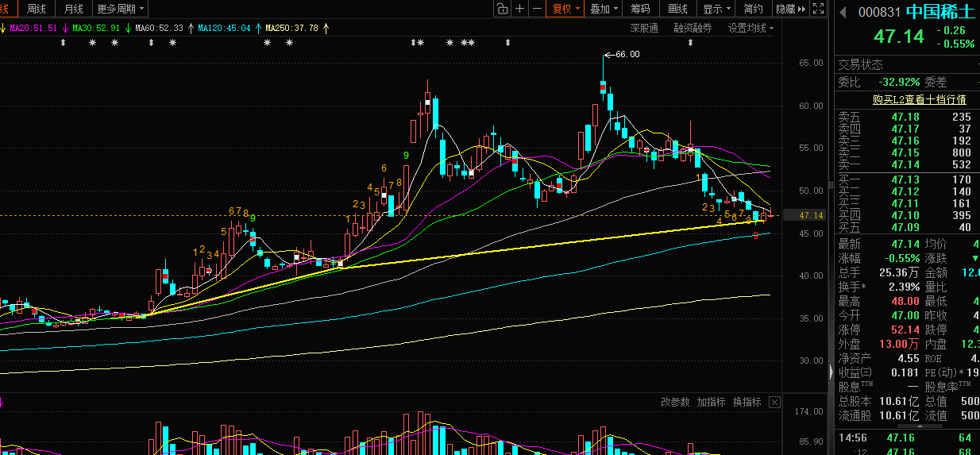Click the lock icon in the chart toolbar

(502, 9)
